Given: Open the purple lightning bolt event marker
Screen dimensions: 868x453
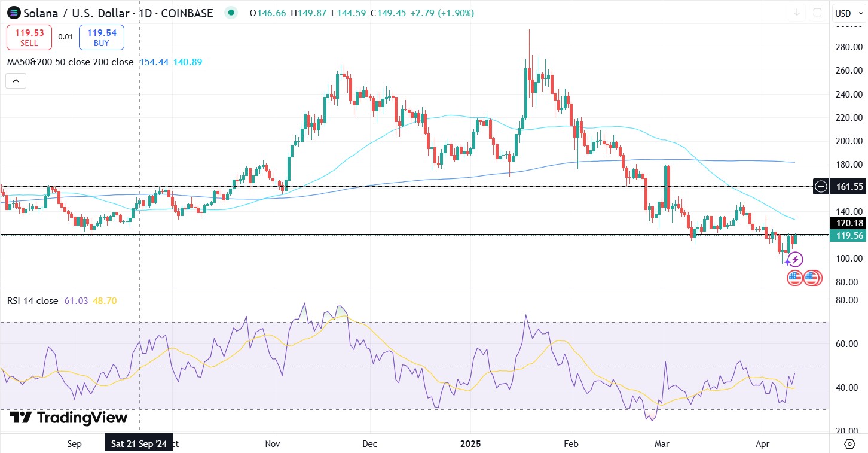Looking at the screenshot, I should pyautogui.click(x=796, y=260).
